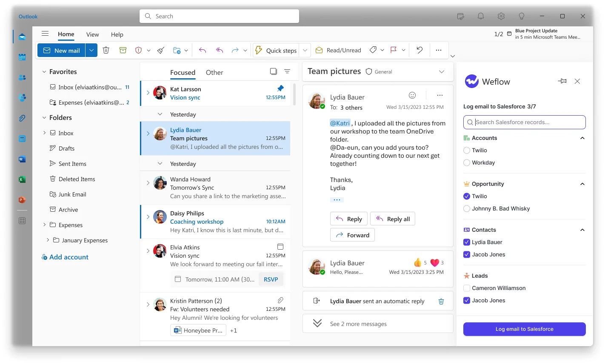Click the Reply all arrow in ribbon
The height and width of the screenshot is (364, 605).
pos(220,50)
